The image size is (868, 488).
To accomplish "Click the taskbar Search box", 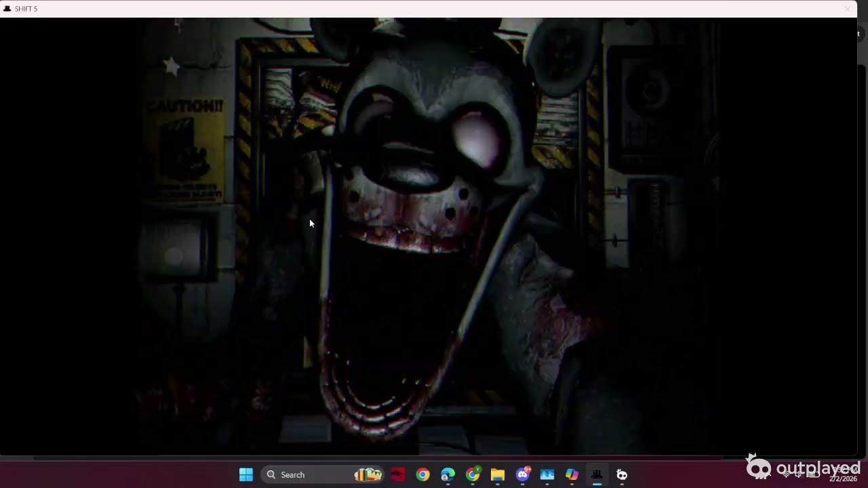I will pos(323,474).
